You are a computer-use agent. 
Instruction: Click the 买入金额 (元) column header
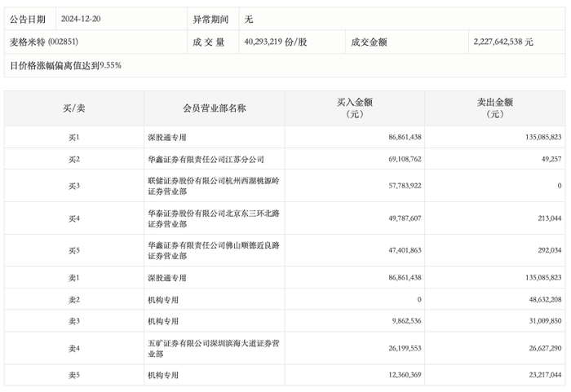354,108
